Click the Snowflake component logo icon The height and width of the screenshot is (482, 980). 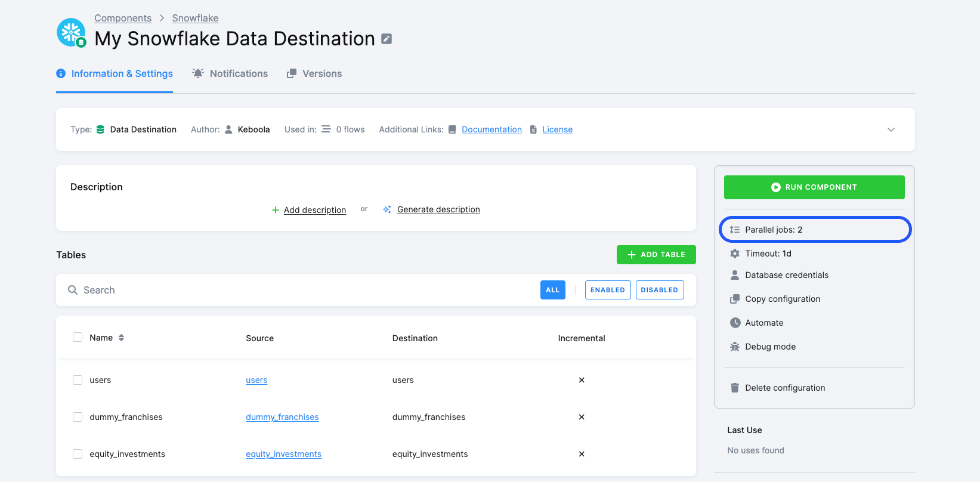[x=71, y=32]
